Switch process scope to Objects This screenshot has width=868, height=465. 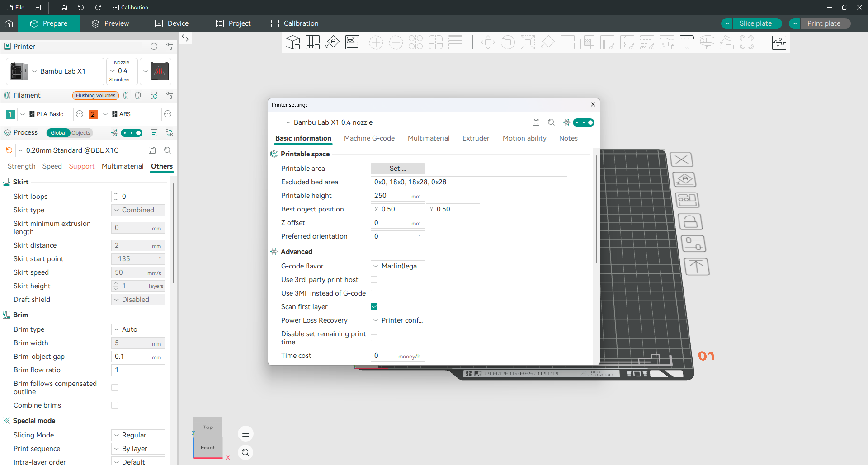click(x=81, y=133)
